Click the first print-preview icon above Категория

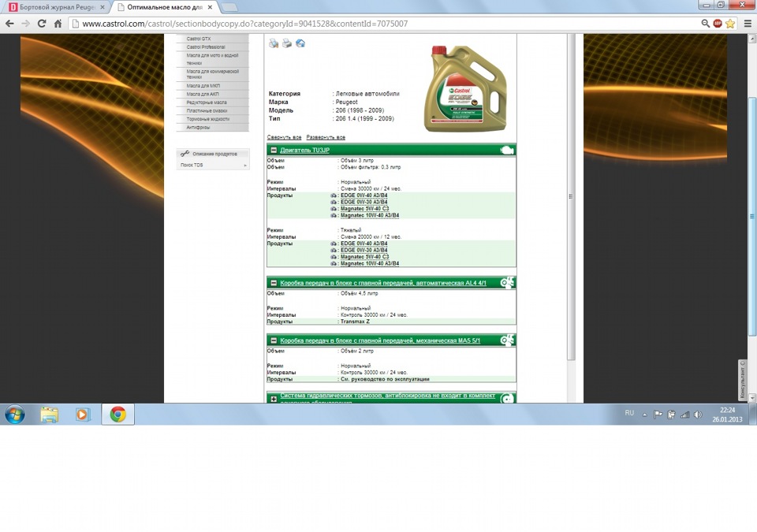(274, 43)
